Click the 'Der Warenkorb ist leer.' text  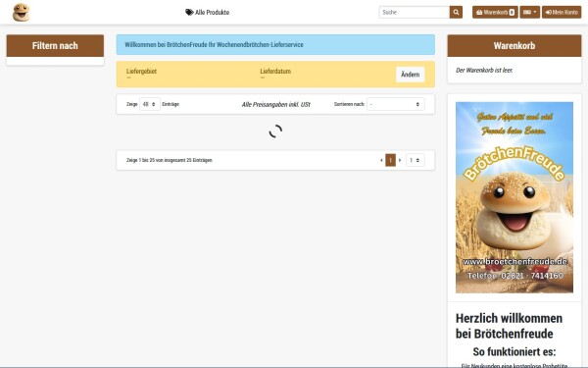484,71
